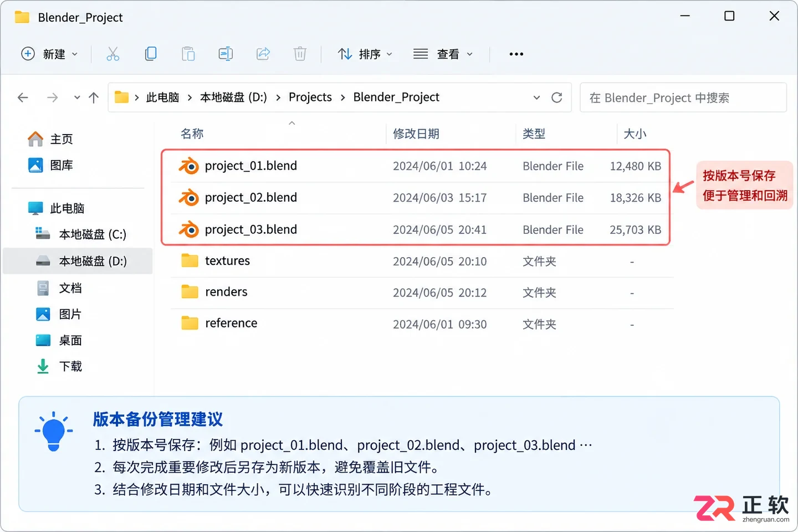798x532 pixels.
Task: Click Blender icon of project_02.blend
Action: pyautogui.click(x=188, y=197)
